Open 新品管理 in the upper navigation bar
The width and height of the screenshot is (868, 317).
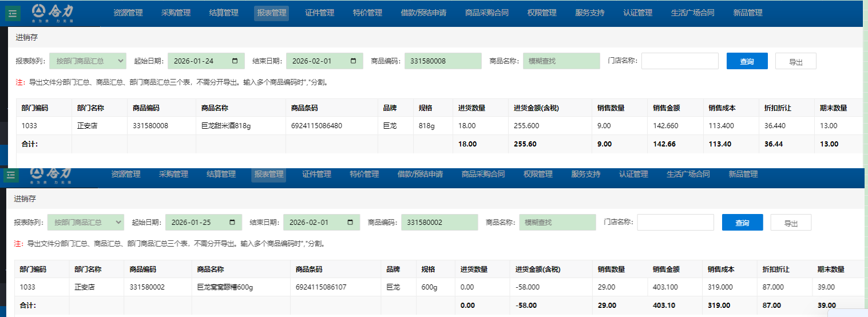click(747, 13)
